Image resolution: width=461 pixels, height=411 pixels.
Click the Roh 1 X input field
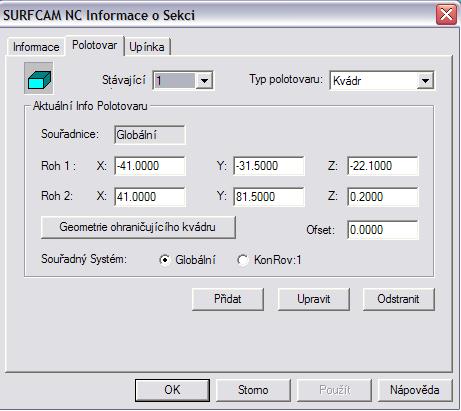coord(150,166)
